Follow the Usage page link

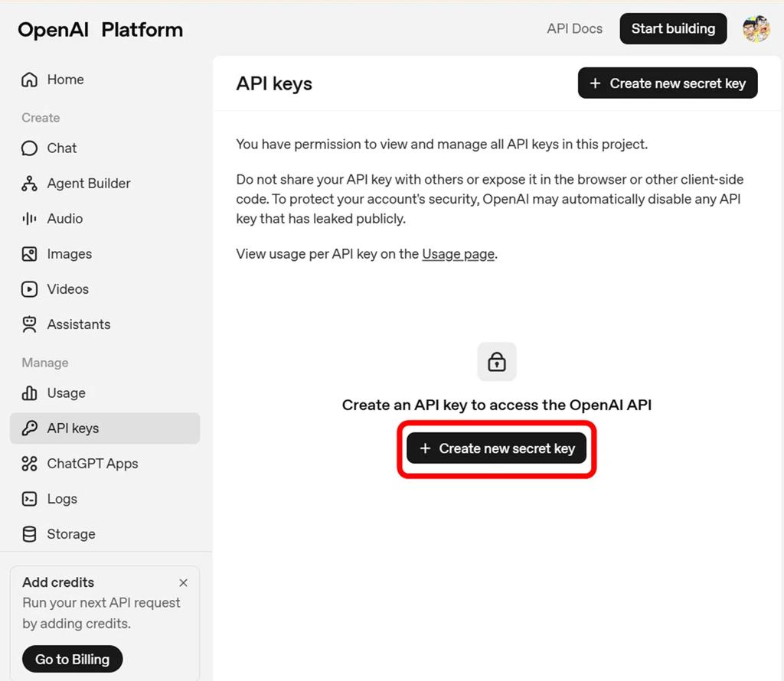click(459, 254)
